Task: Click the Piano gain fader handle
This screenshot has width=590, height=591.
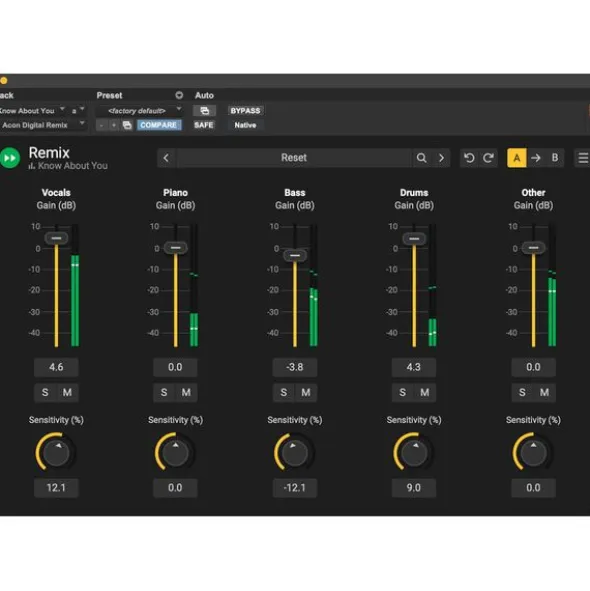Action: 175,248
